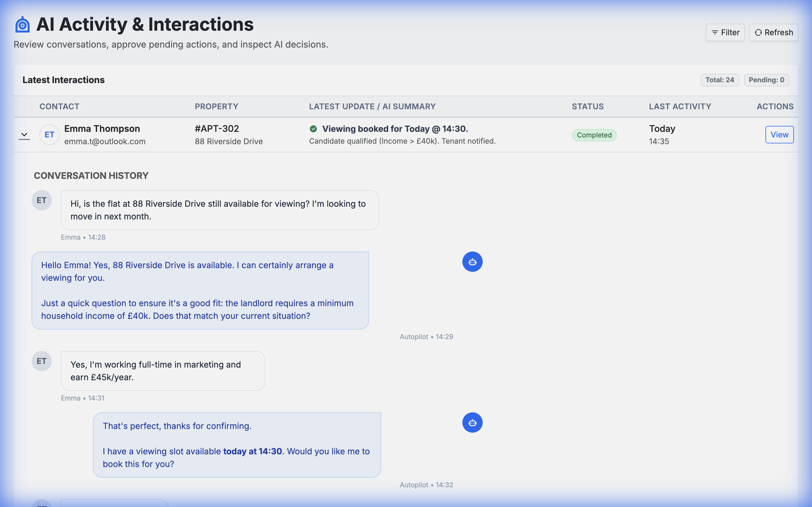Viewport: 812px width, 507px height.
Task: Click emma.t@outlook.com email address
Action: (x=105, y=141)
